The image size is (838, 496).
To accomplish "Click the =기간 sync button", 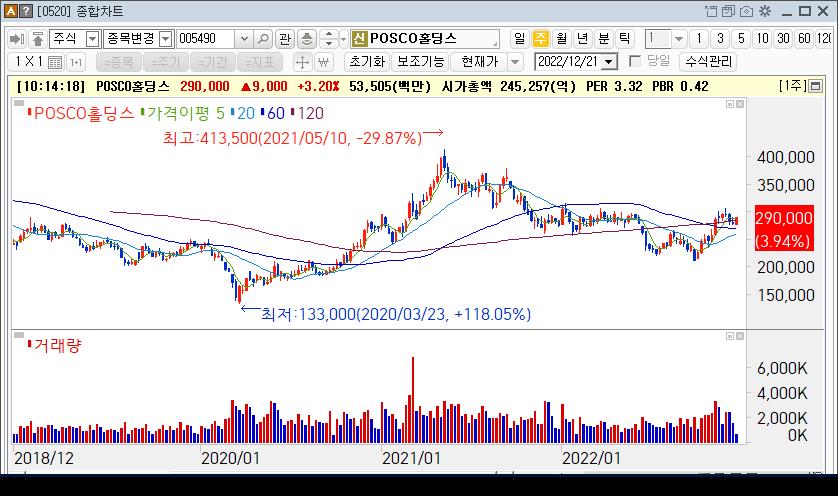I will [213, 63].
